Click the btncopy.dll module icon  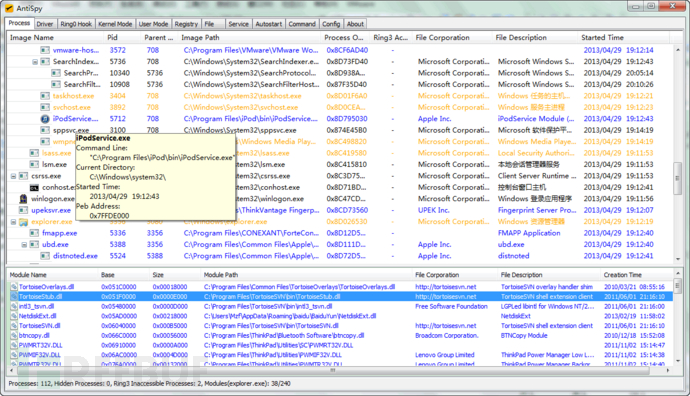click(x=14, y=336)
